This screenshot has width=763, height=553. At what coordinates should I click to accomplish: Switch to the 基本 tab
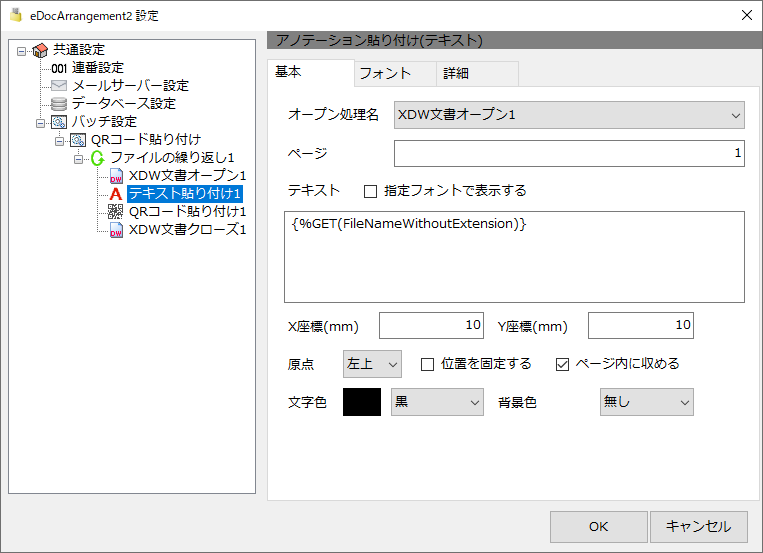[x=310, y=73]
